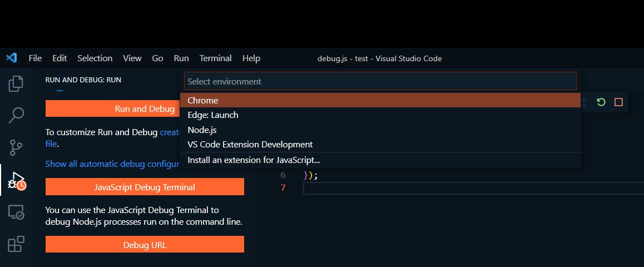Click the Select environment input field
The height and width of the screenshot is (267, 644).
pyautogui.click(x=380, y=81)
